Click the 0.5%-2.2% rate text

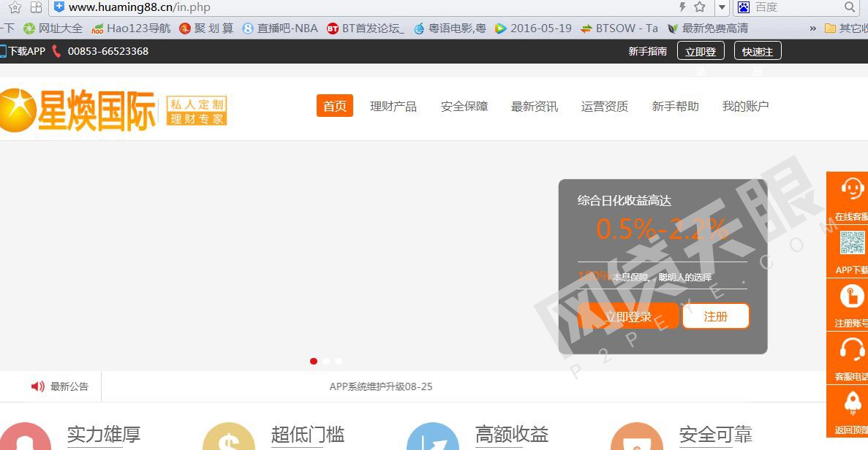[x=663, y=229]
